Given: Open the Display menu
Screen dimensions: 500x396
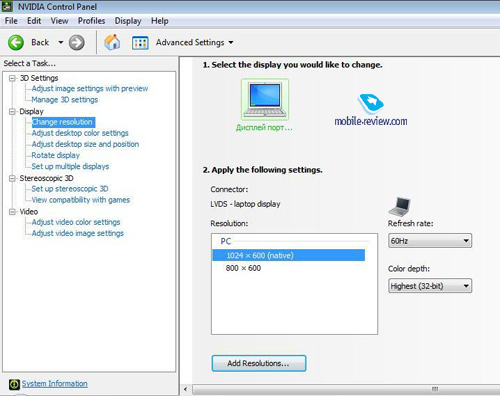Looking at the screenshot, I should [128, 21].
